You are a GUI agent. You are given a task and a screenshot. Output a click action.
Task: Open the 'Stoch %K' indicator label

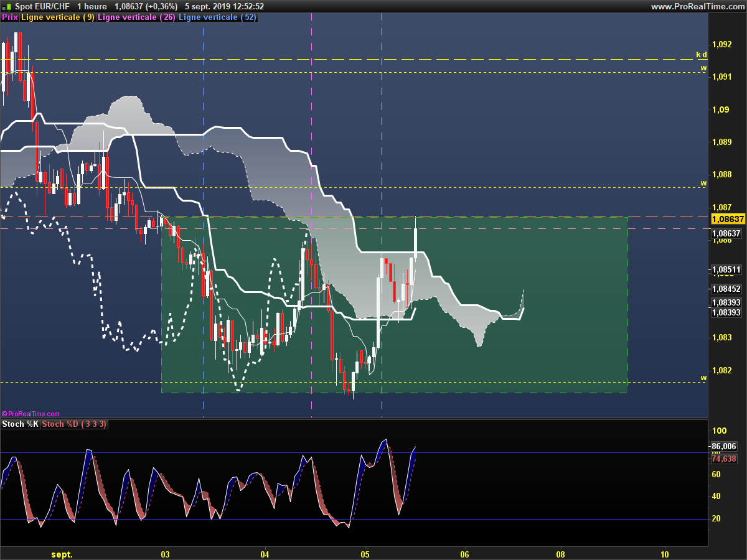point(21,424)
